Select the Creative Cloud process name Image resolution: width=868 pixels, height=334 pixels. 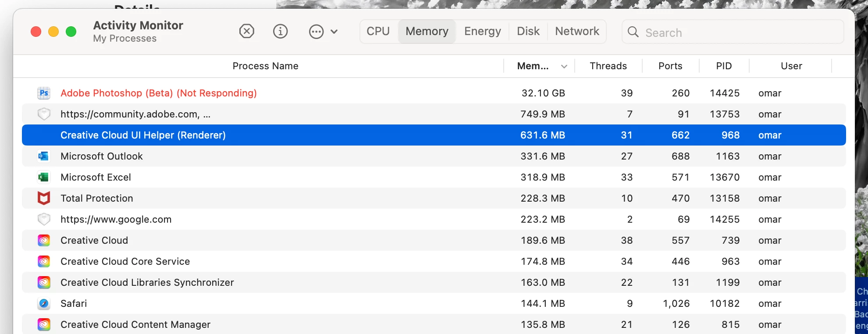coord(94,241)
